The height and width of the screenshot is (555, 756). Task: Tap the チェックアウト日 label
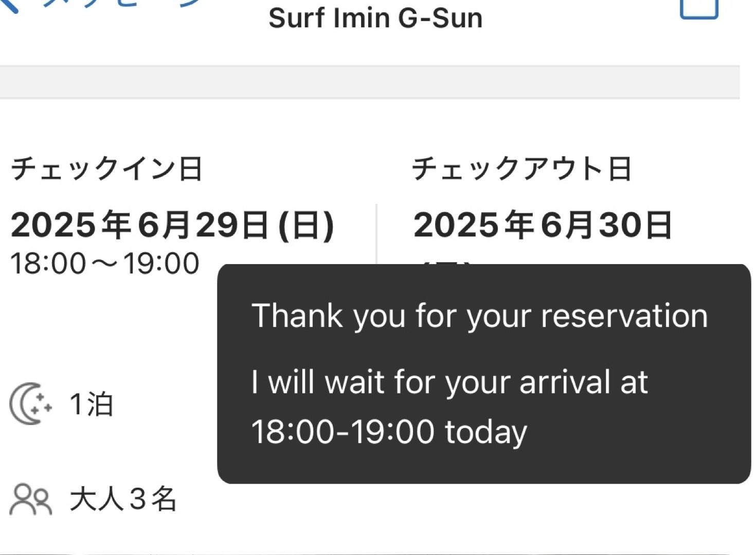tap(521, 169)
